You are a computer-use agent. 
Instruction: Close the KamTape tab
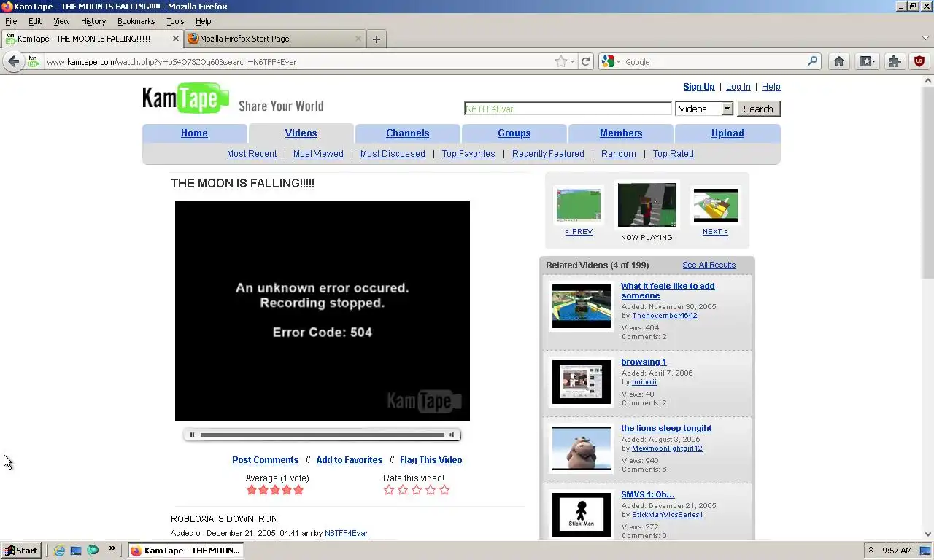[x=176, y=39]
